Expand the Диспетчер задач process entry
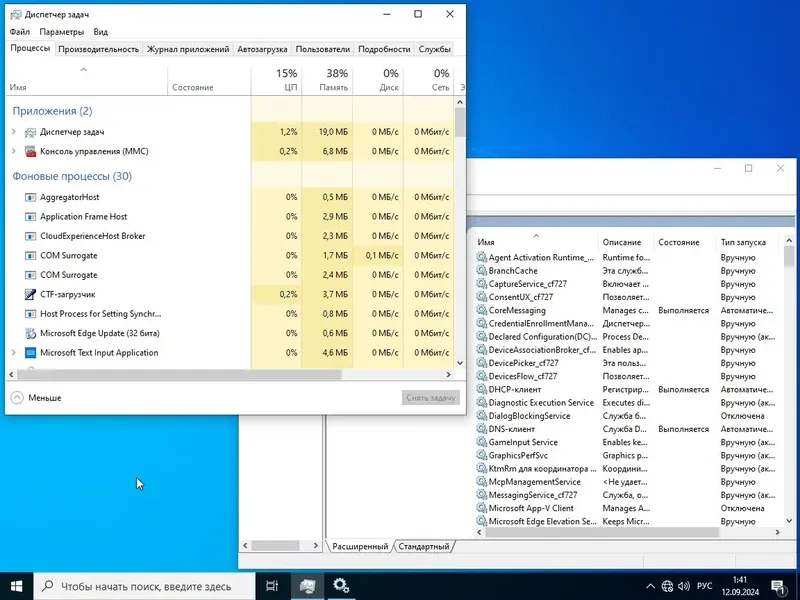The width and height of the screenshot is (800, 600). click(x=13, y=130)
